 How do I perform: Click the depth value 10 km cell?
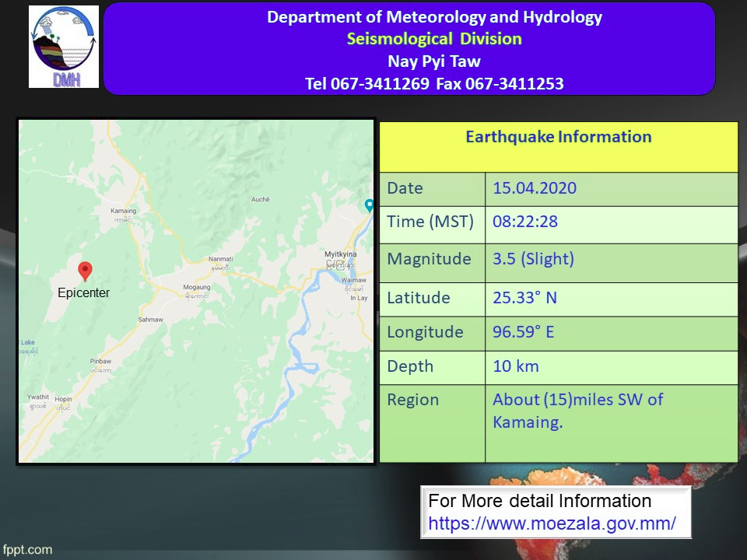click(515, 366)
